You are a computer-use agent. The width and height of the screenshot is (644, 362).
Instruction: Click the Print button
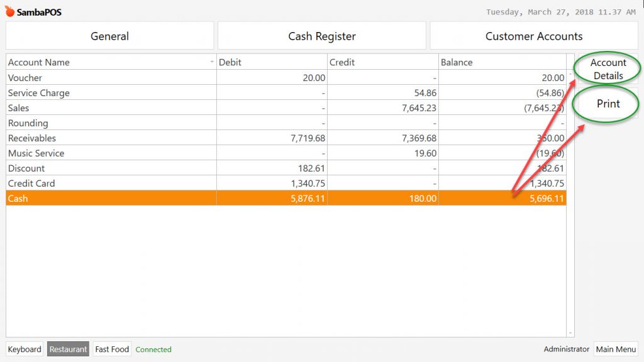pyautogui.click(x=608, y=104)
